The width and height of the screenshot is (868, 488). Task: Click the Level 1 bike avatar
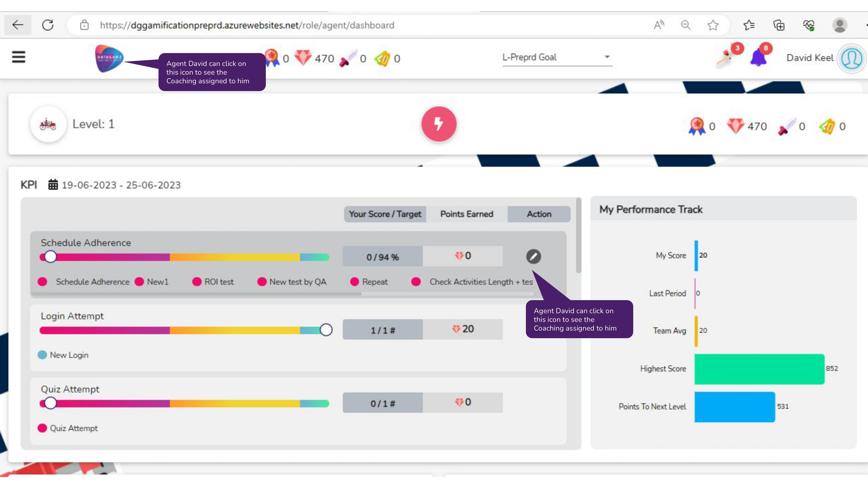point(48,124)
